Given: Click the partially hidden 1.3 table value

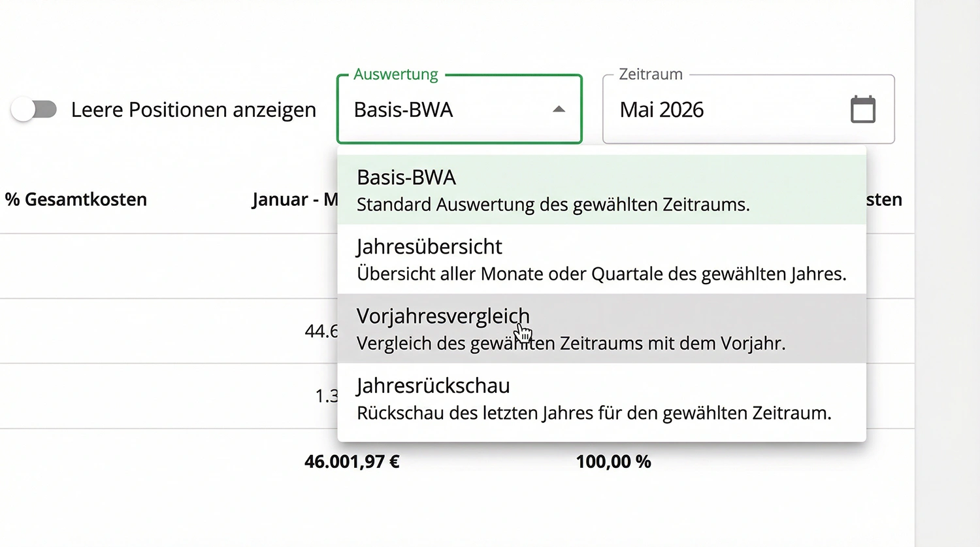Looking at the screenshot, I should pos(326,396).
